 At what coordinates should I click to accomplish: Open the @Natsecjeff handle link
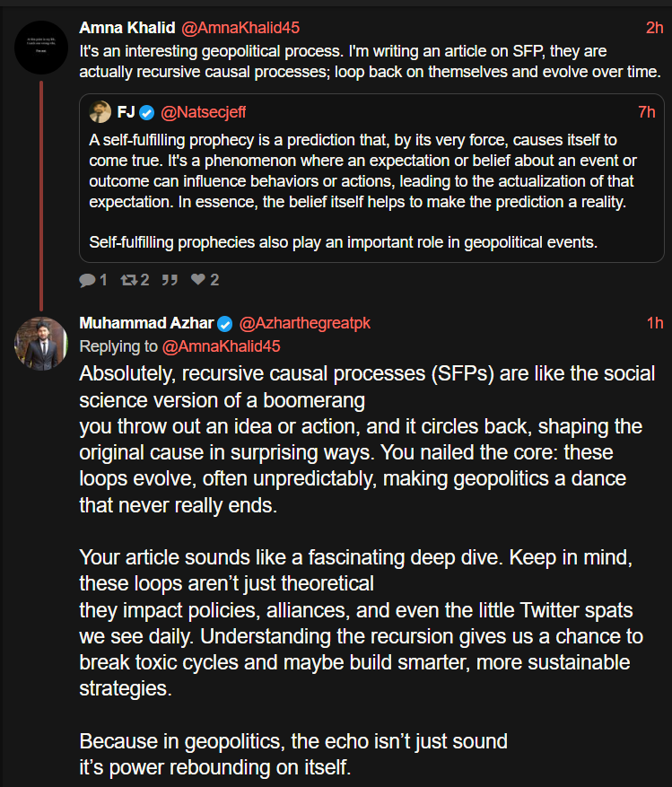(203, 112)
